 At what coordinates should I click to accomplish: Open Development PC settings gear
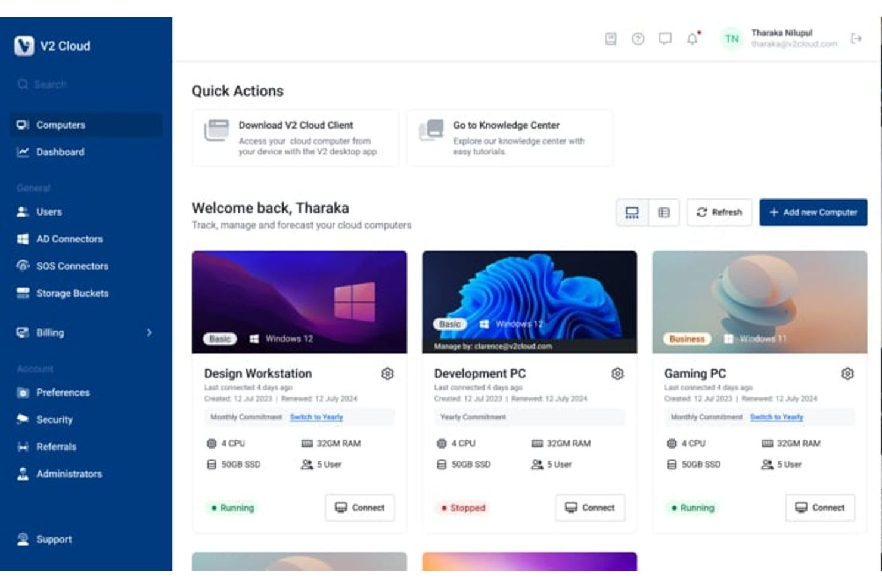pos(617,374)
